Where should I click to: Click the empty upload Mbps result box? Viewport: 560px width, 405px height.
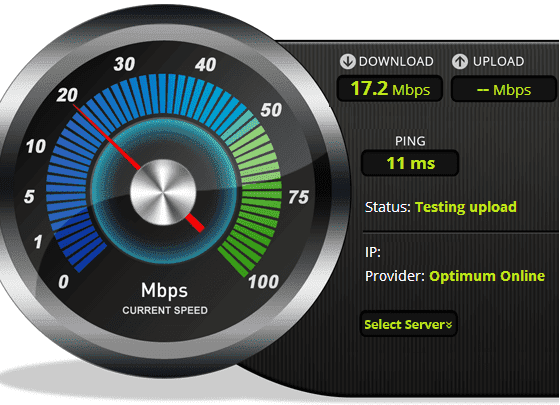(504, 89)
